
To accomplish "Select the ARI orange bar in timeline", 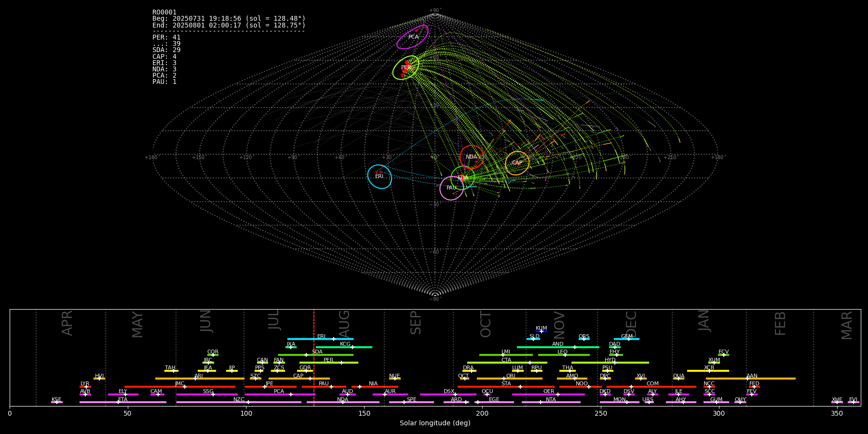I will (x=200, y=379).
